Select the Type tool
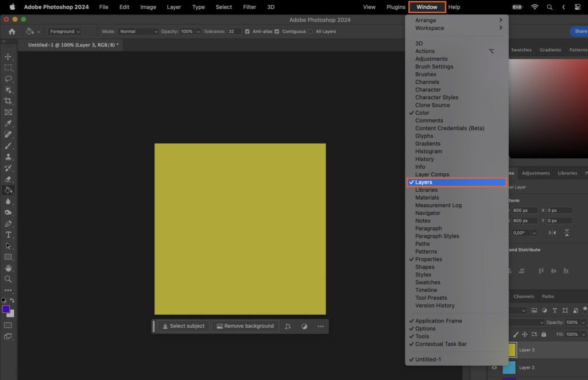Viewport: 588px width, 380px height. tap(8, 234)
